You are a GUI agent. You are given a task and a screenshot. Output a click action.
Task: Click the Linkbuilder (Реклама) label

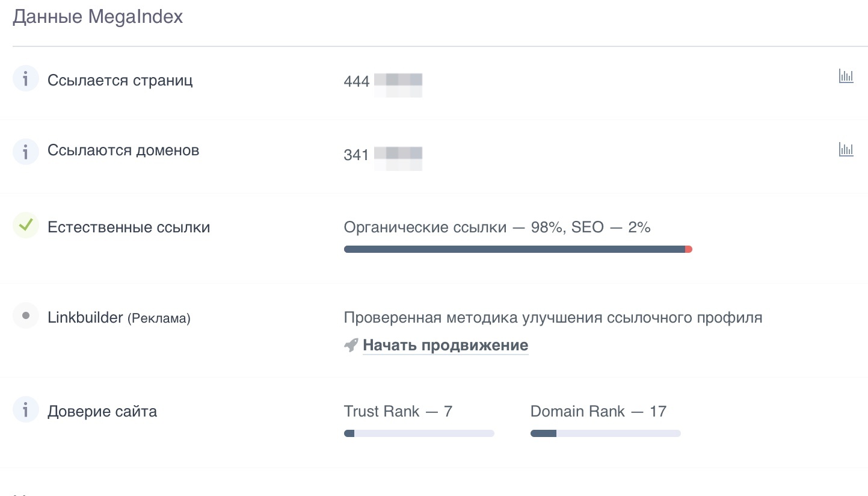click(119, 317)
